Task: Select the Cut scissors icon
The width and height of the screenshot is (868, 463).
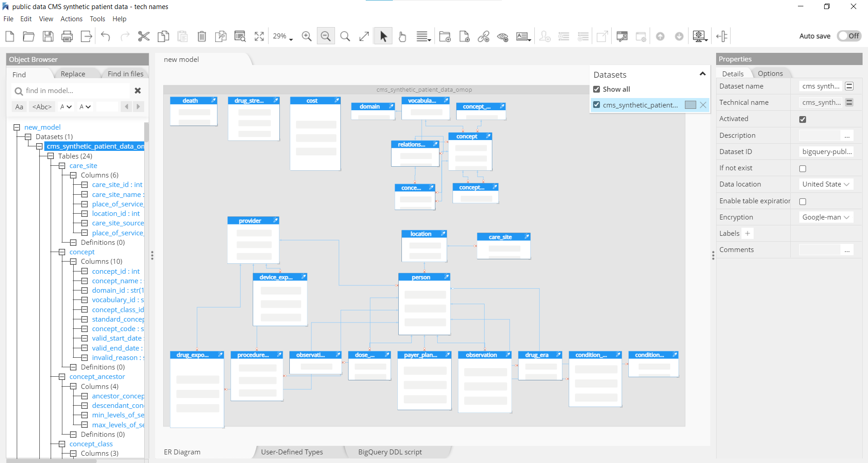Action: (x=144, y=36)
